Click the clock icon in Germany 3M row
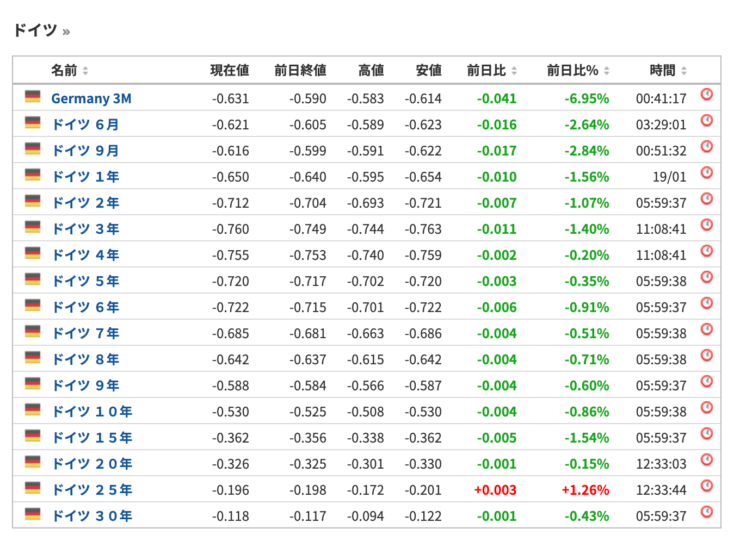740x560 pixels. click(706, 95)
